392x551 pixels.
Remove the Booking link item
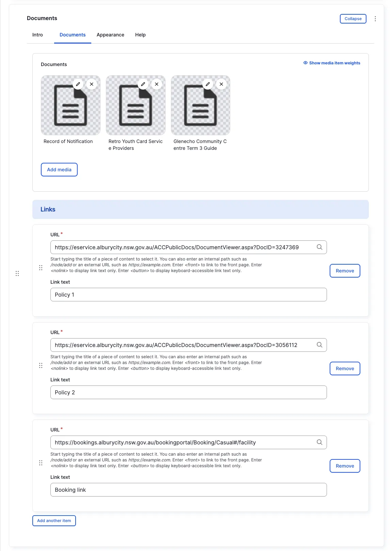click(x=345, y=466)
